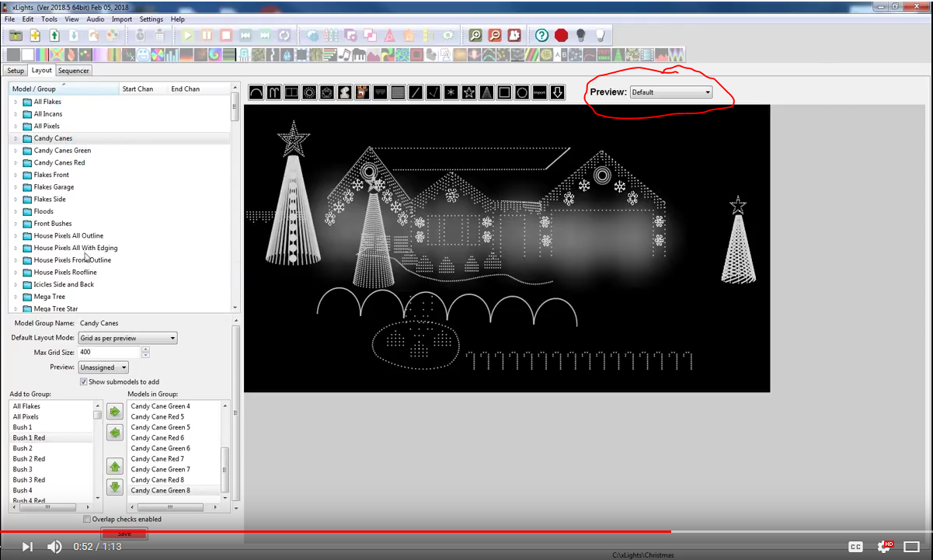Select the Poly Line model tool

click(433, 92)
